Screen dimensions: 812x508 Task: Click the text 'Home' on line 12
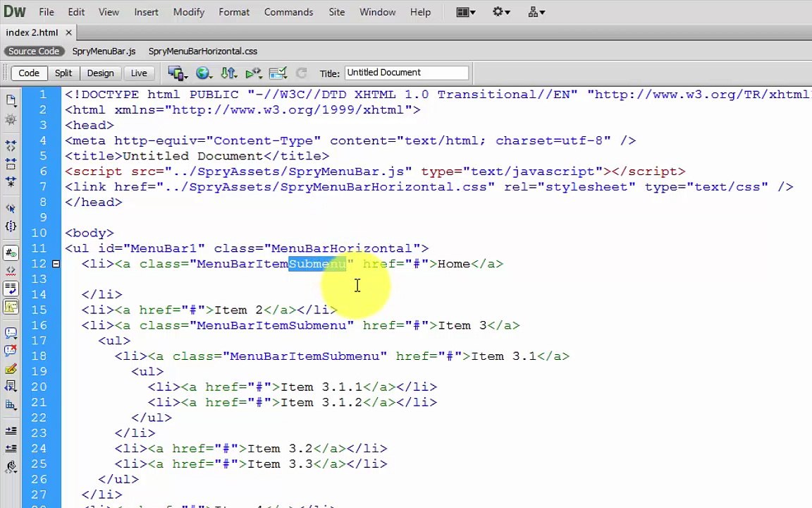click(x=454, y=264)
